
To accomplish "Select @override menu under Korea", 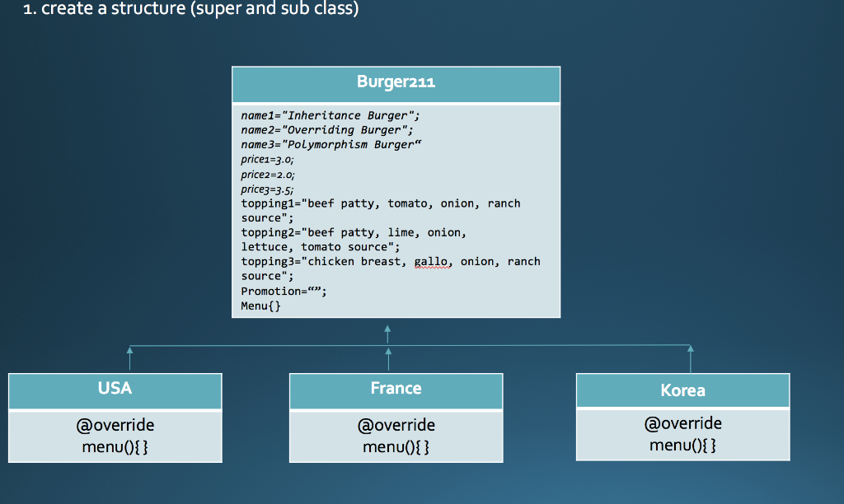I will (x=682, y=435).
